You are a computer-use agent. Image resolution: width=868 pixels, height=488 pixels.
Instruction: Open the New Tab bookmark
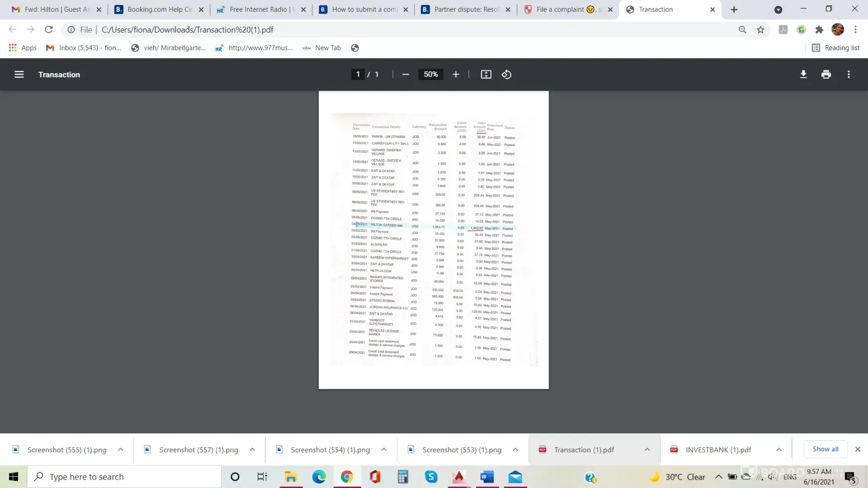point(322,48)
